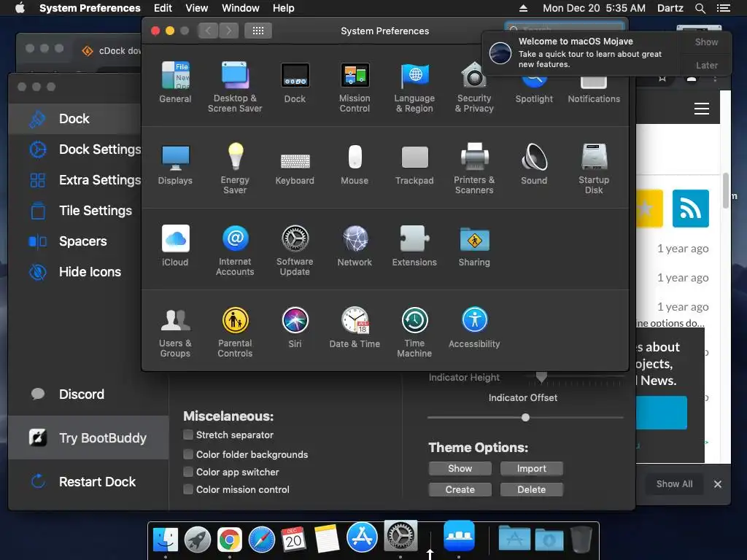Open Energy Saver preferences

coord(235,168)
